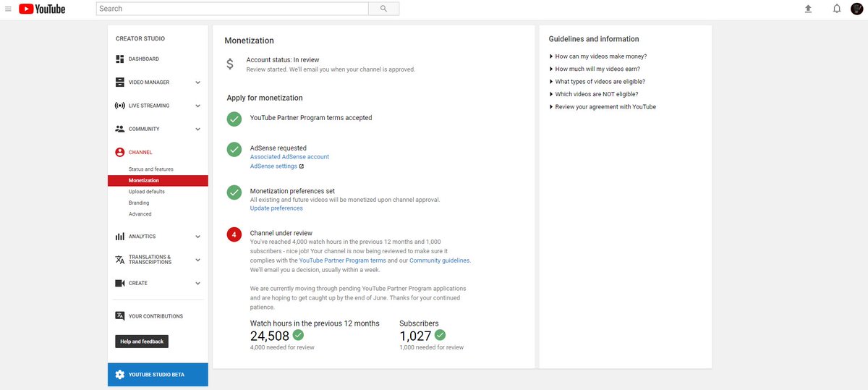Switch to YouTube Studio Beta
Image resolution: width=868 pixels, height=390 pixels.
point(158,375)
